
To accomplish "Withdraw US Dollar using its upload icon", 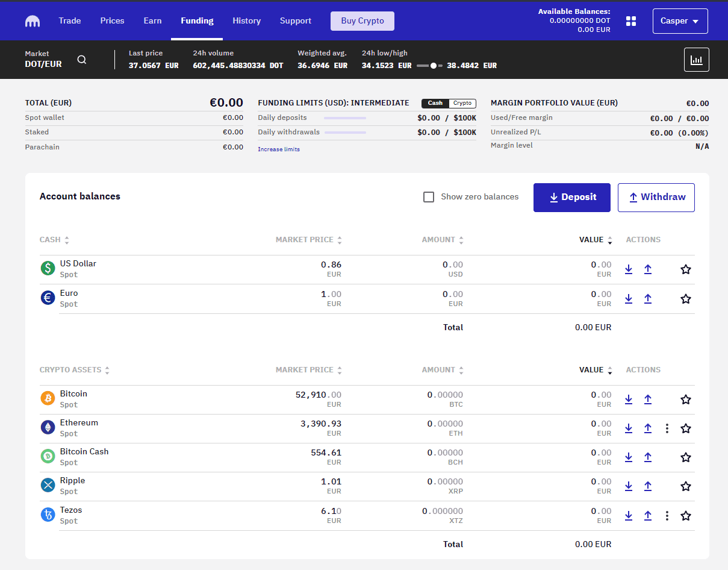I will click(648, 269).
